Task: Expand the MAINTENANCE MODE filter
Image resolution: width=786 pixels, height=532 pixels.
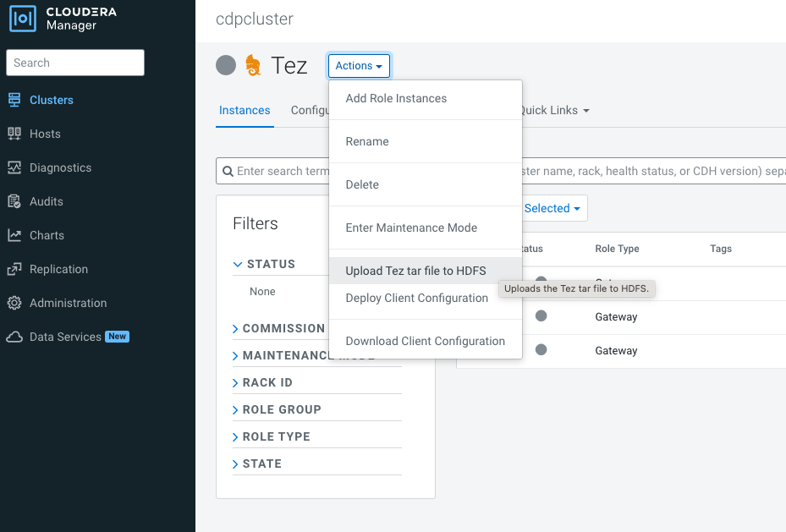Action: tap(281, 355)
